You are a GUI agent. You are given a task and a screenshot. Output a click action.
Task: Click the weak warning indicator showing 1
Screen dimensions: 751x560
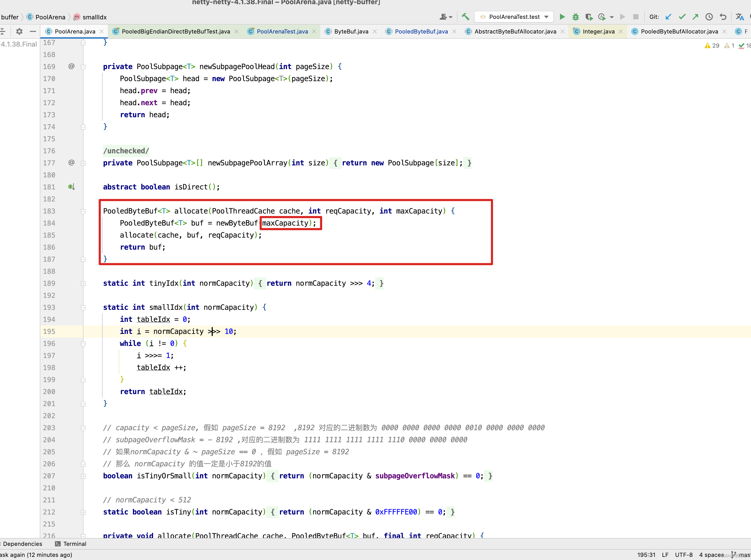(729, 46)
